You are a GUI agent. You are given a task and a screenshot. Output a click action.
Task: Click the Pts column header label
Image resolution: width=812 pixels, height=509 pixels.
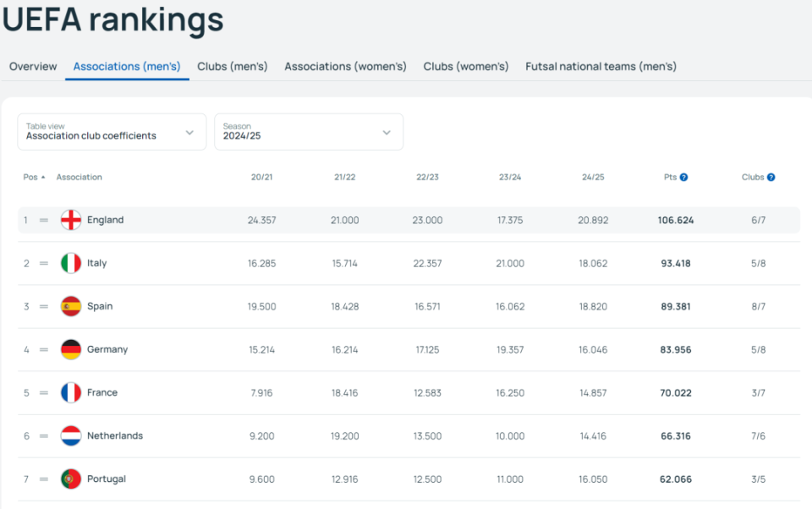coord(670,177)
